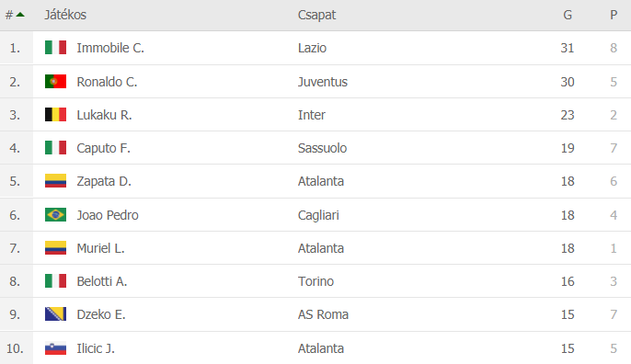Open player Muriel L. profile

pos(100,248)
